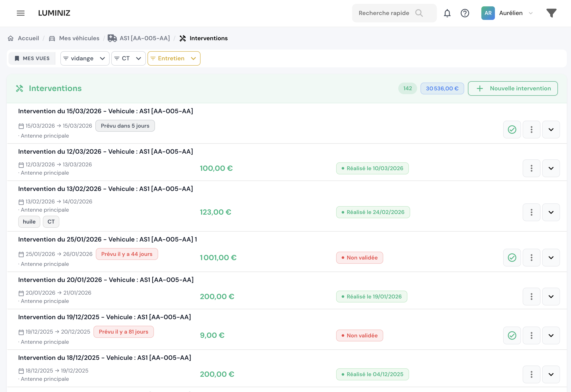Go to Accueil breadcrumb link
This screenshot has width=571, height=392.
[x=28, y=38]
